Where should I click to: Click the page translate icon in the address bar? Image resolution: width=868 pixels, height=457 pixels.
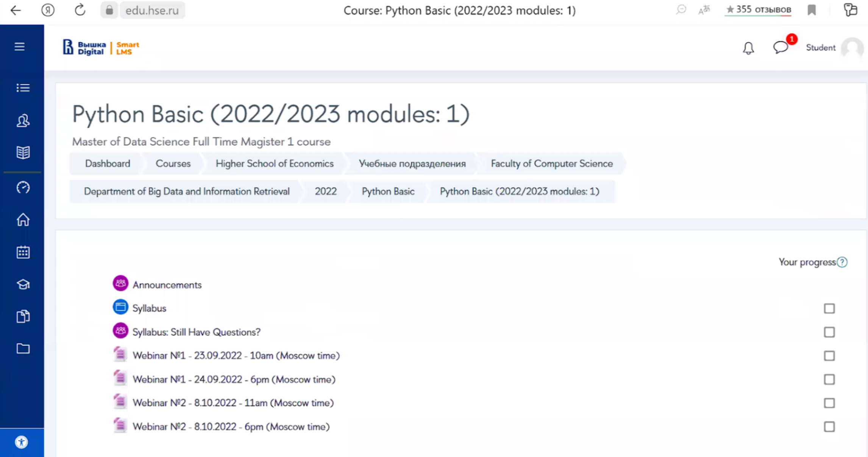(704, 10)
